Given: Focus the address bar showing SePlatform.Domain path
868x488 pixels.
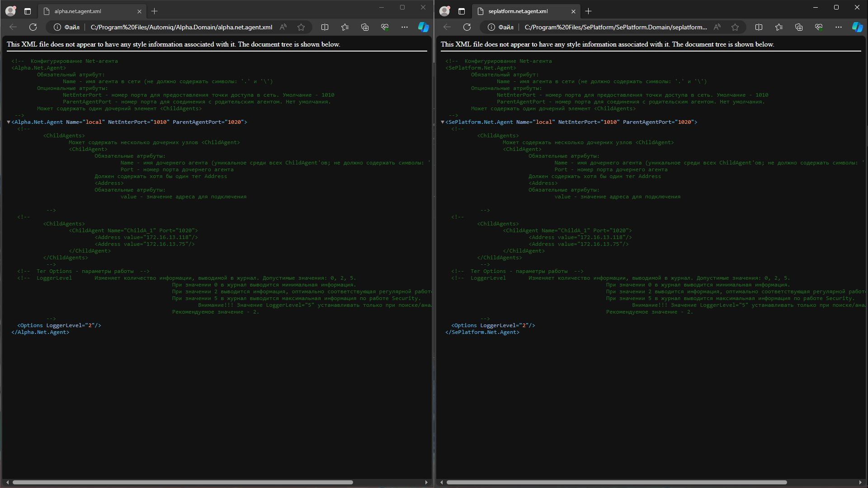Looking at the screenshot, I should [x=616, y=27].
